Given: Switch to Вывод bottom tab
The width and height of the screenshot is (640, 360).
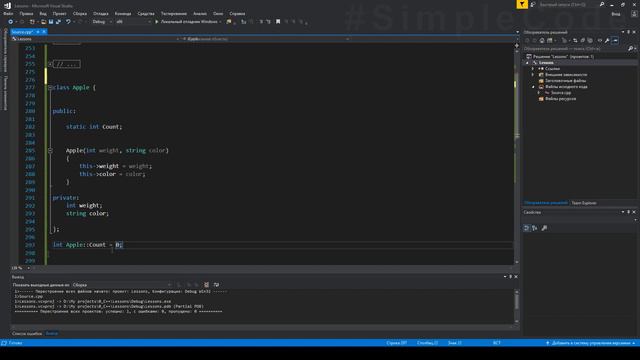Looking at the screenshot, I should (x=52, y=333).
